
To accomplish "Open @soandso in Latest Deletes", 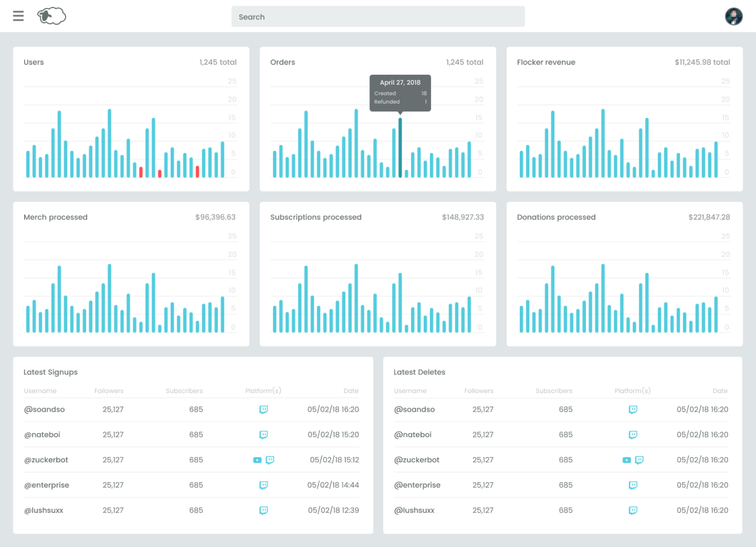I will 414,409.
